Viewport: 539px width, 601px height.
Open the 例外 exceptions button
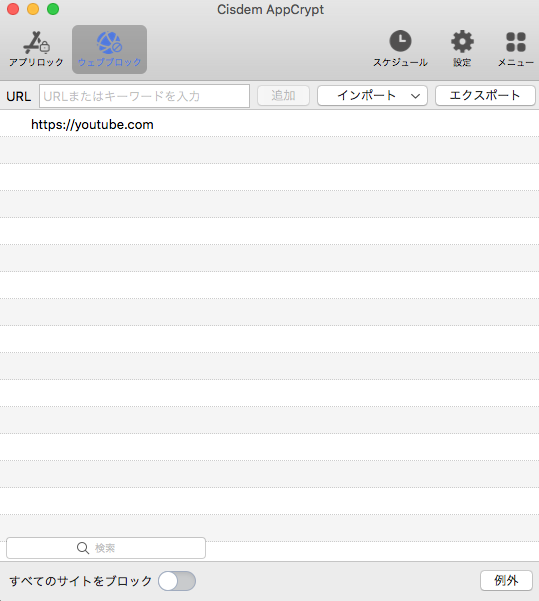pyautogui.click(x=506, y=581)
